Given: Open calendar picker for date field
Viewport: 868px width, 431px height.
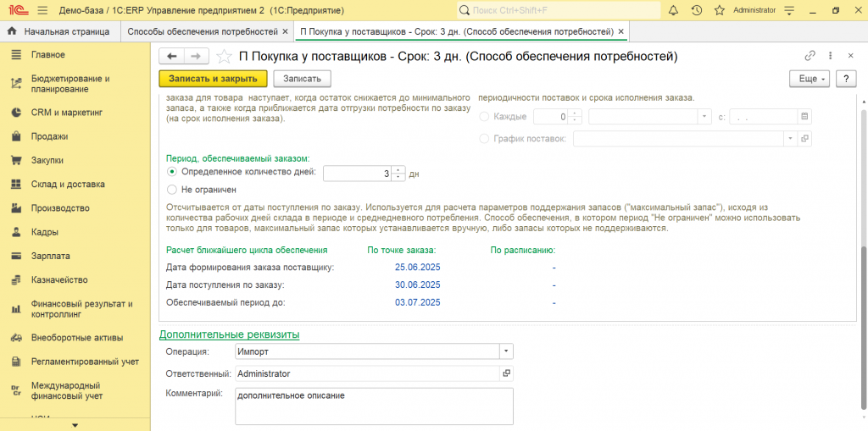Looking at the screenshot, I should tap(804, 117).
